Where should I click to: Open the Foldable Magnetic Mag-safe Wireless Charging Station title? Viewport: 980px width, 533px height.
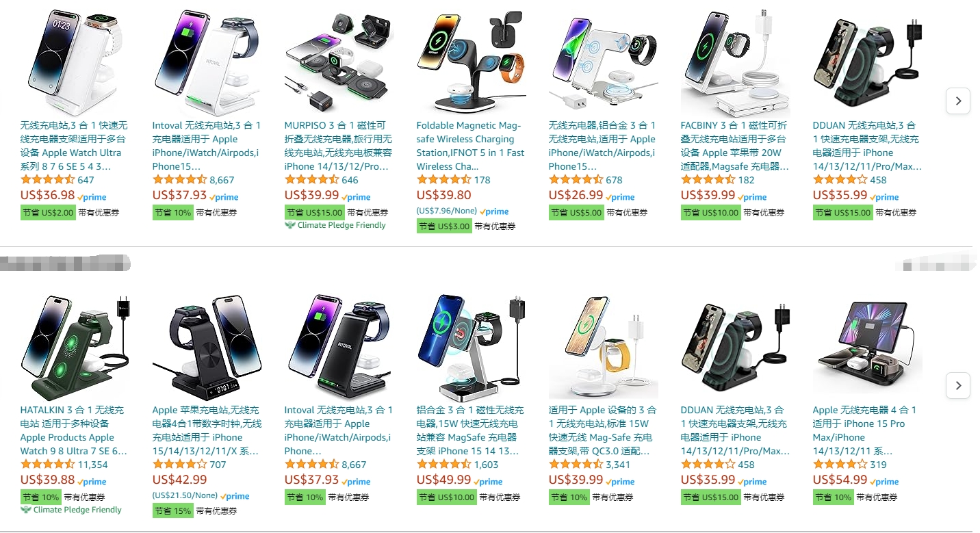point(470,146)
